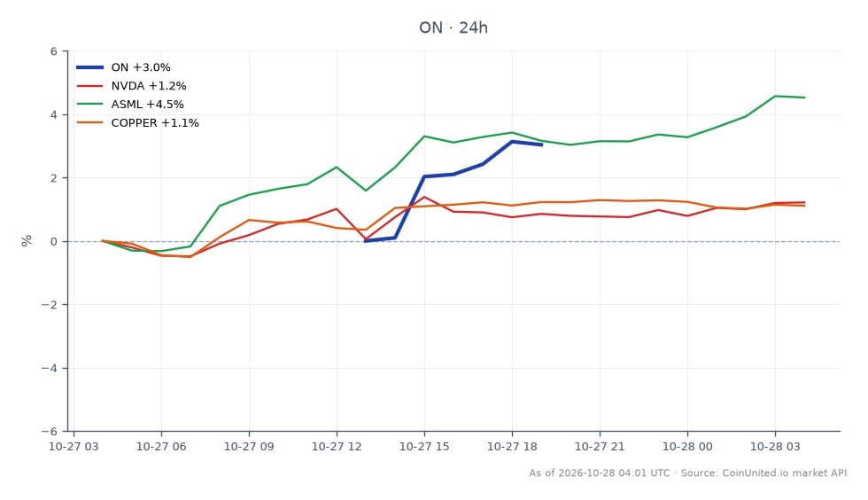Click the 10-27 06 x-axis tick label
The width and height of the screenshot is (868, 500).
[x=161, y=446]
